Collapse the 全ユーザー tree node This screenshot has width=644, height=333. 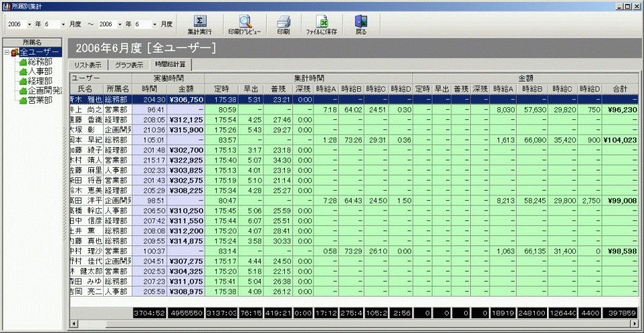(7, 53)
